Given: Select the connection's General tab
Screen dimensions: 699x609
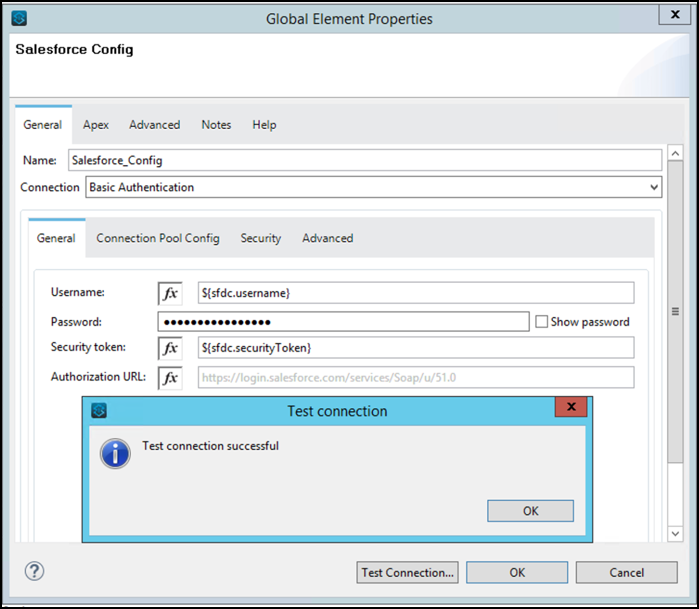Looking at the screenshot, I should pos(56,238).
